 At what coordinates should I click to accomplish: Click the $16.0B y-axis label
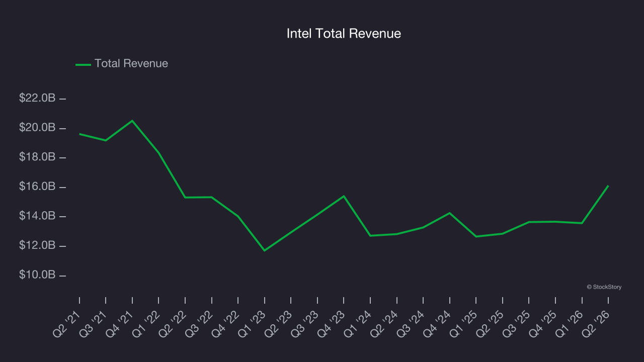37,187
